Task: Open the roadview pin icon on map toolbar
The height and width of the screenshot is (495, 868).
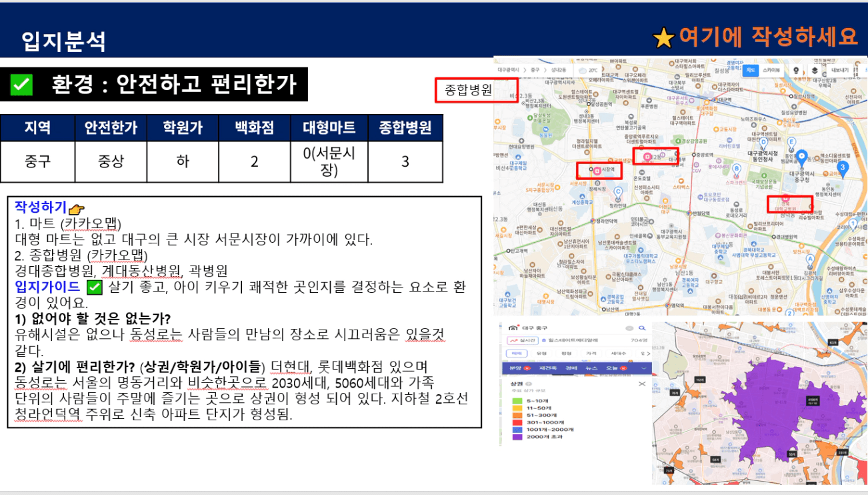Action: [795, 70]
